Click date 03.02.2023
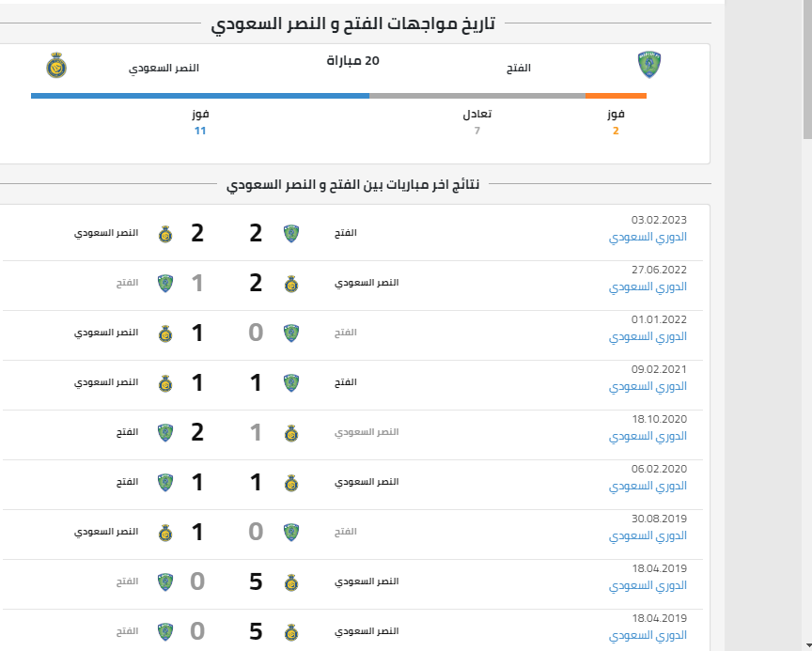Viewport: 812px width, 651px height. coord(659,220)
